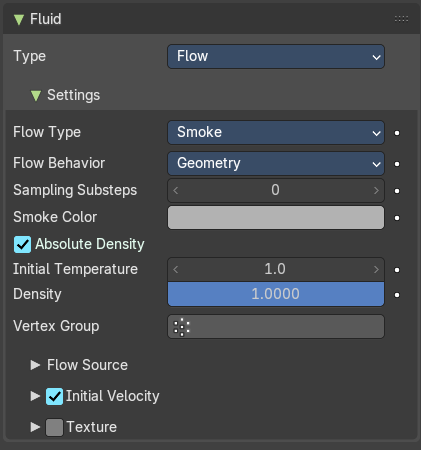421x450 pixels.
Task: Expand the Flow Source subpanel
Action: click(35, 365)
